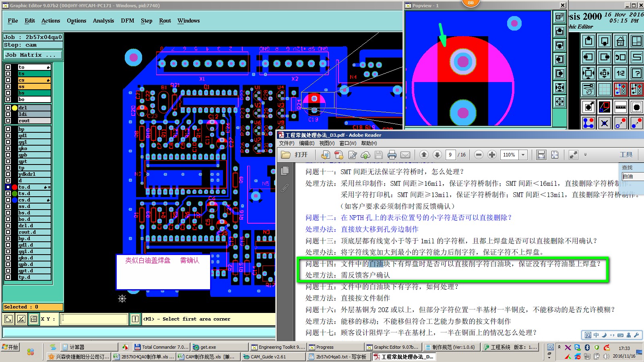Toggle checkbox for layer 'cs'

click(x=8, y=80)
